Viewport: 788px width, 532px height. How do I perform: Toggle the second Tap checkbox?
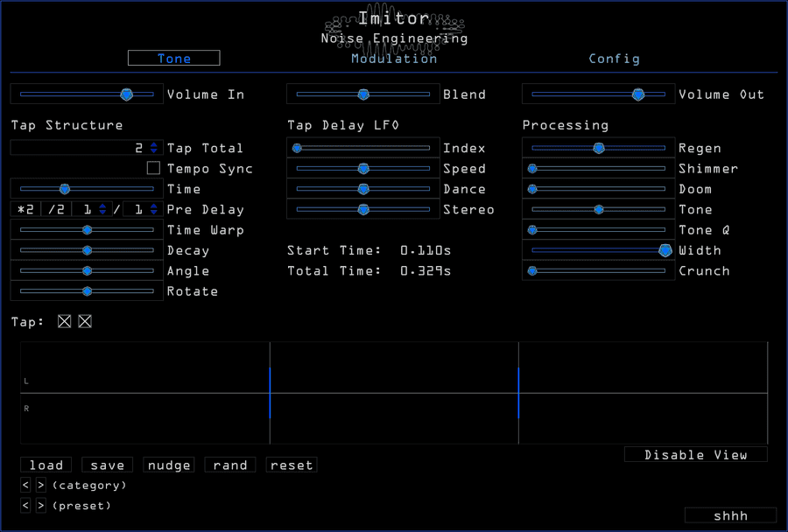[x=85, y=321]
